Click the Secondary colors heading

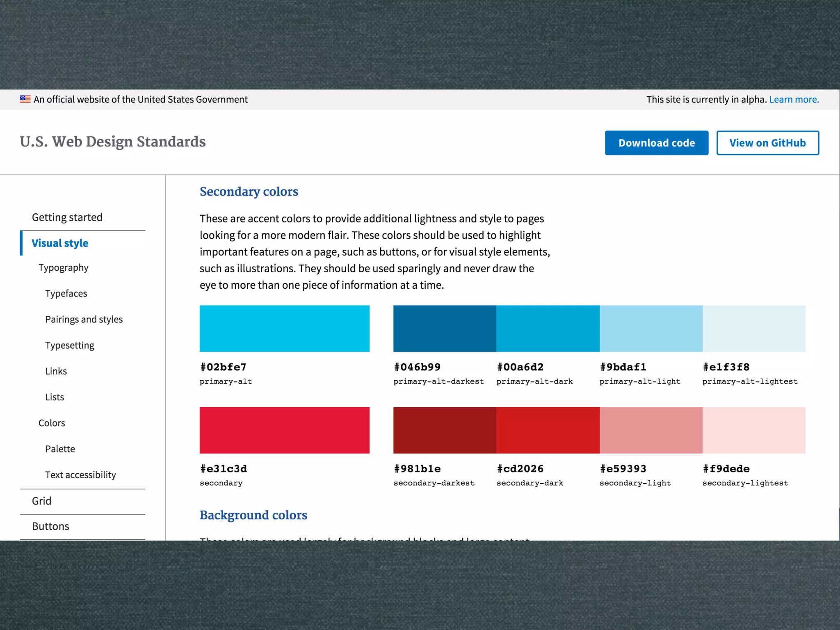coord(249,192)
